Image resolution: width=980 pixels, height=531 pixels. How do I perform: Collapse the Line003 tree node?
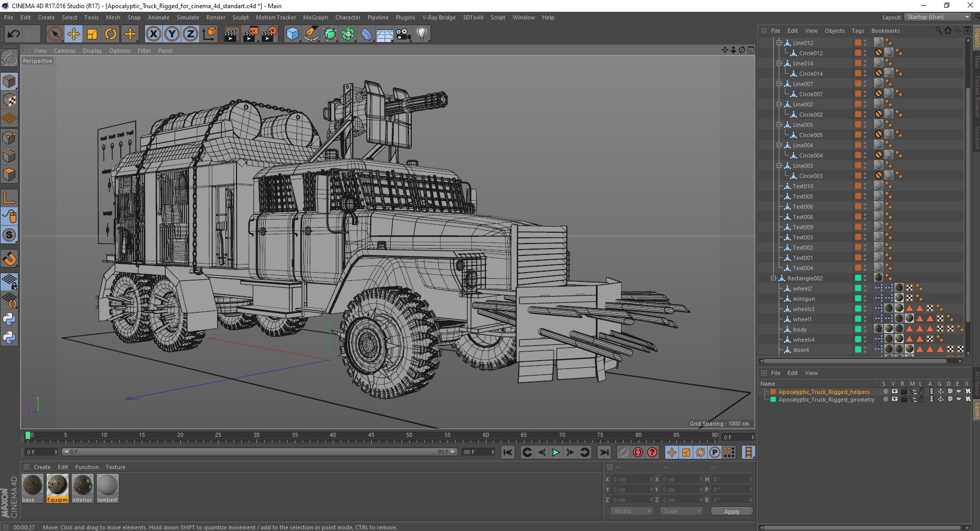779,166
